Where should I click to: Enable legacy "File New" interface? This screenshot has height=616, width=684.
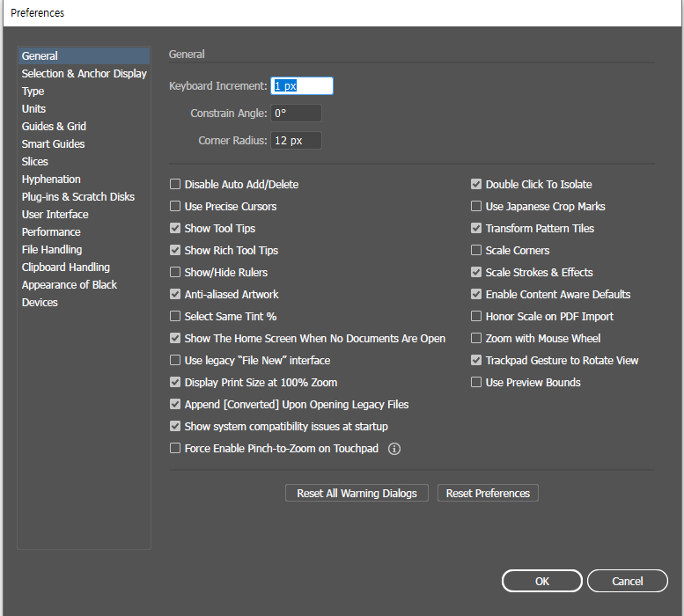pyautogui.click(x=175, y=360)
